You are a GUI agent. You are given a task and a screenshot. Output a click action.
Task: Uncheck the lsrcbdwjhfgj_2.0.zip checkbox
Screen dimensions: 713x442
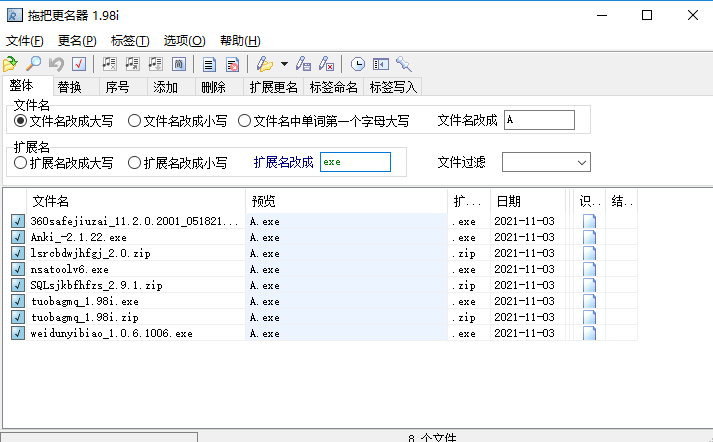(x=18, y=253)
